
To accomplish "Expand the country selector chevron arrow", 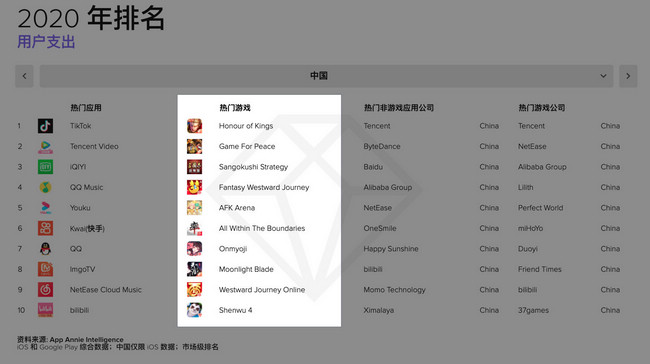I will coord(603,76).
